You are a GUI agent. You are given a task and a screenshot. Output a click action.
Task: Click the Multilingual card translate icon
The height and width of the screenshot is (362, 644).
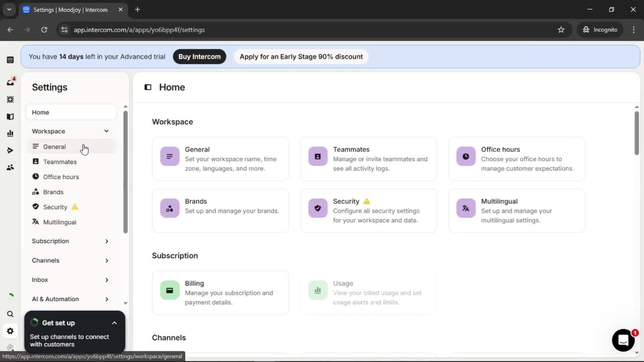[466, 208]
